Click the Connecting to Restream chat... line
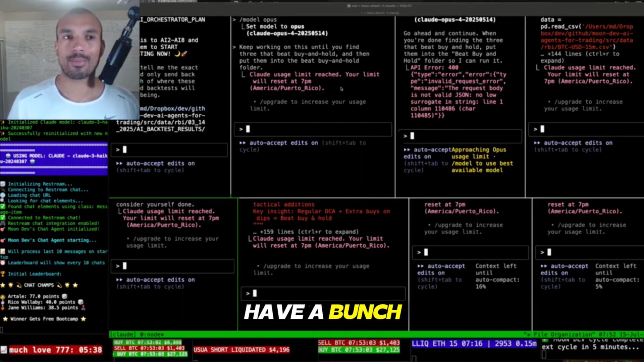Viewport: 644px width, 362px height. pos(48,190)
